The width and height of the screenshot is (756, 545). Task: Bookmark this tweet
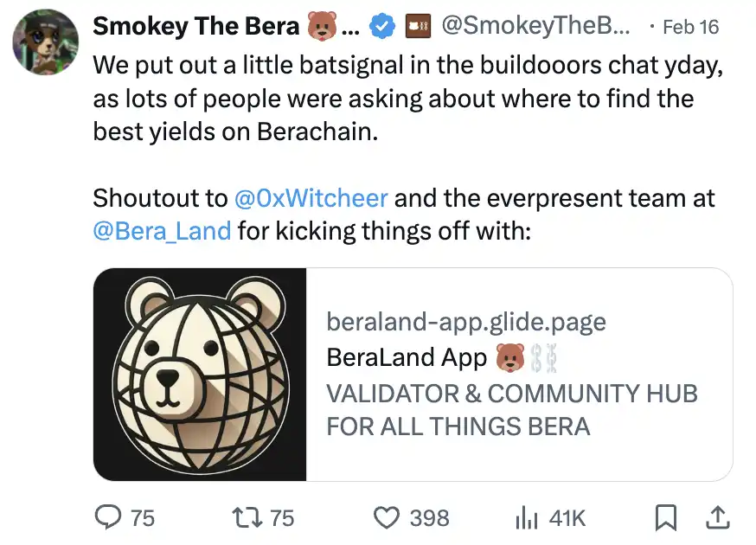665,517
